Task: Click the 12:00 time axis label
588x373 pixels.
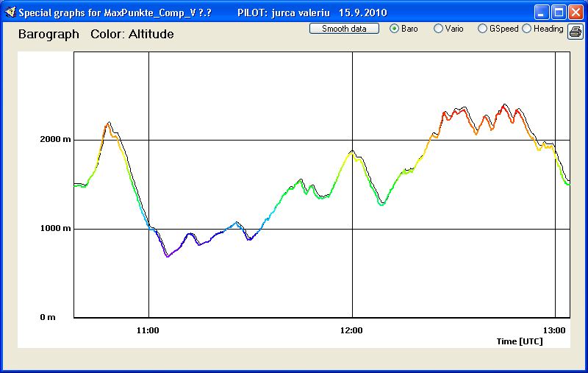Action: point(352,330)
